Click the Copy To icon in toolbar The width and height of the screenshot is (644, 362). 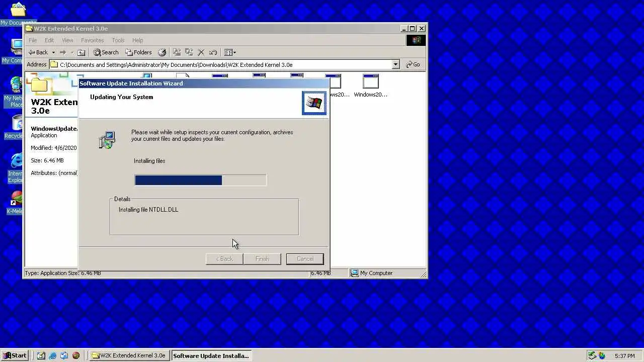[x=189, y=52]
